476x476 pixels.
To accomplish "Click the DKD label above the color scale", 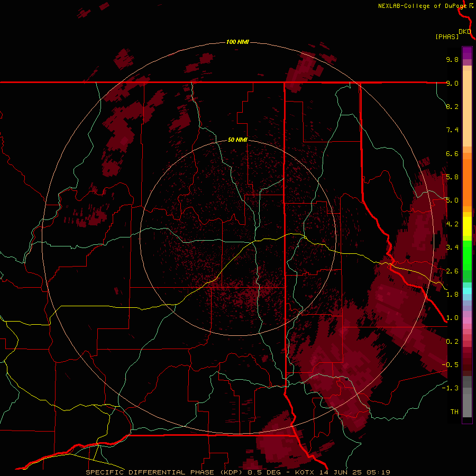I will coord(465,32).
